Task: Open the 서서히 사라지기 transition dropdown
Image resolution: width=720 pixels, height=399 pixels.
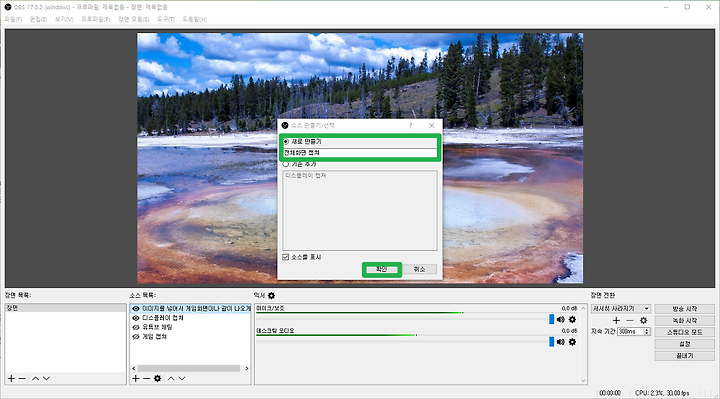Action: click(621, 309)
